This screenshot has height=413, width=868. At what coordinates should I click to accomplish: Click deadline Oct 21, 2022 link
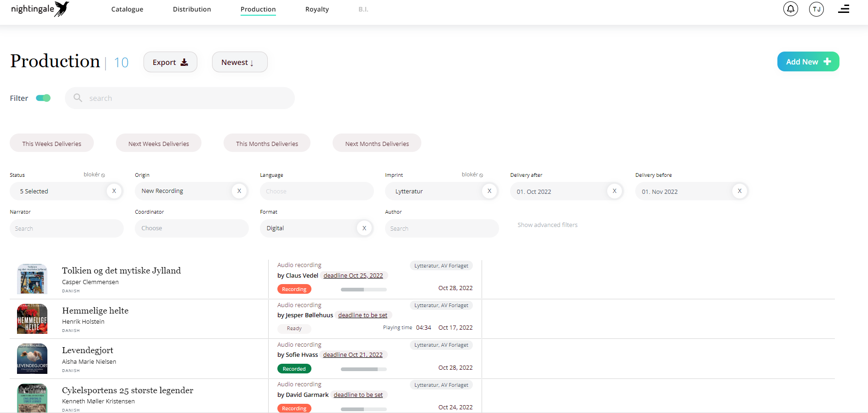click(x=353, y=355)
